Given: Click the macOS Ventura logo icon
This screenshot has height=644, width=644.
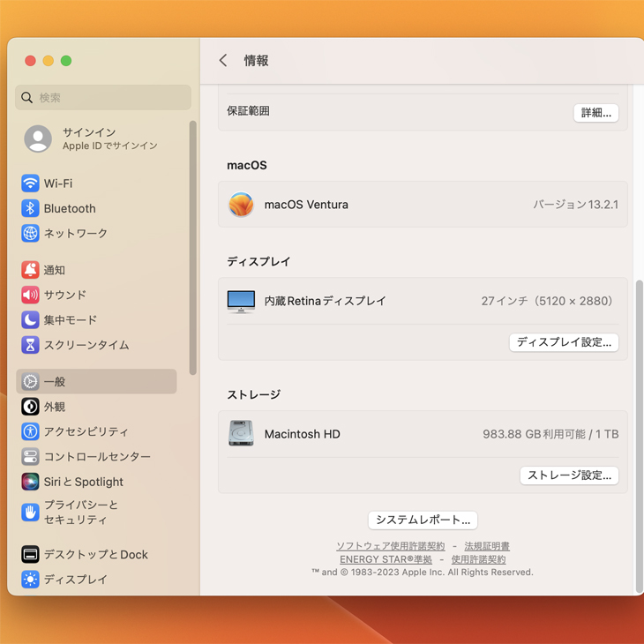Looking at the screenshot, I should (x=241, y=205).
